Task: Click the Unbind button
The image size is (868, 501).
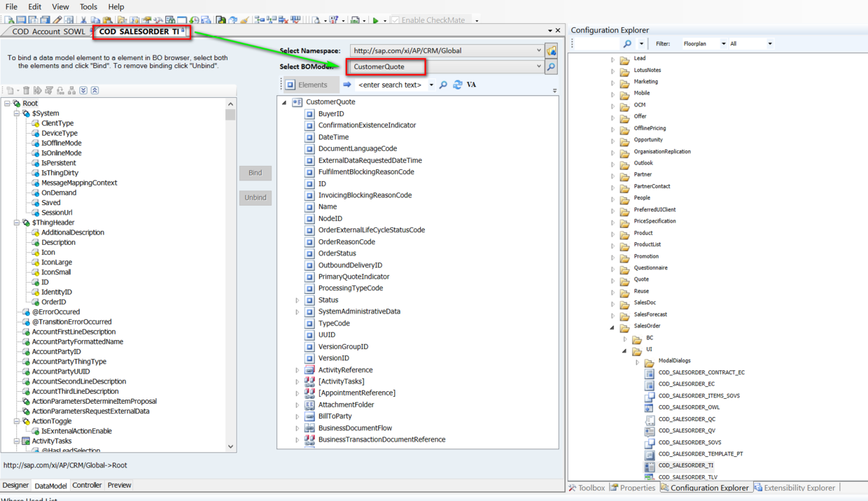Action: coord(255,197)
